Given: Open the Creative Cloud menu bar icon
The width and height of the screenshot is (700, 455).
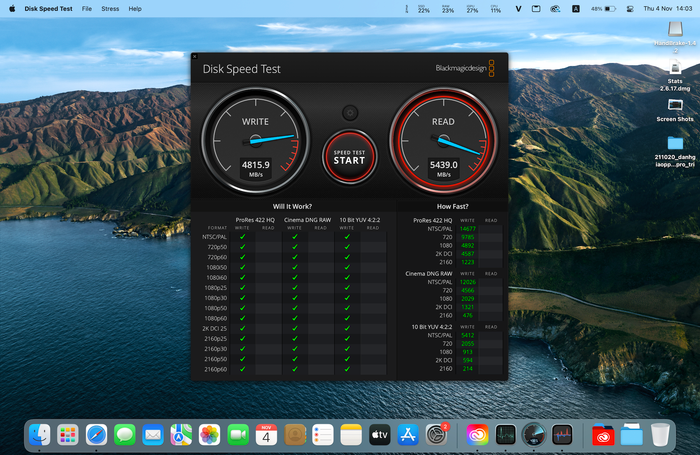Looking at the screenshot, I should 555,8.
